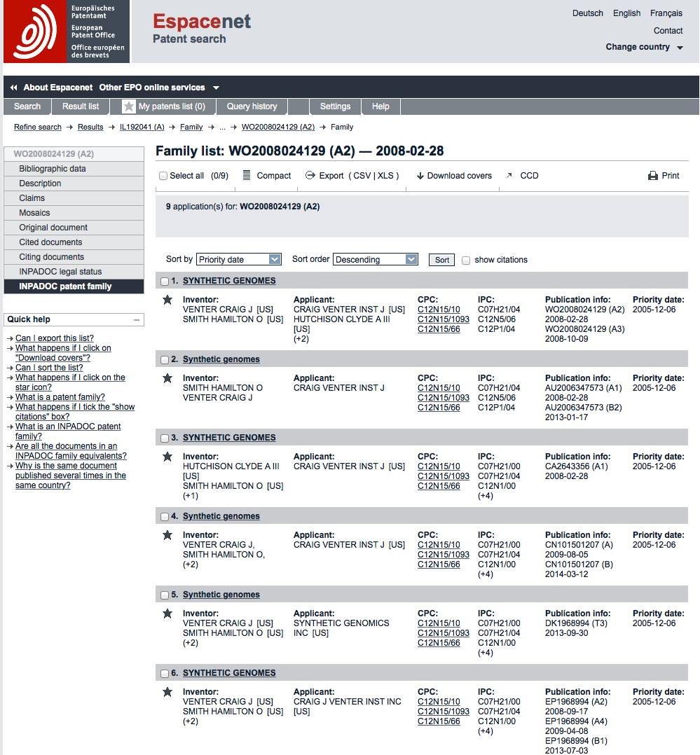Image resolution: width=700 pixels, height=755 pixels.
Task: Tick the Select all checkbox
Action: coord(163,176)
